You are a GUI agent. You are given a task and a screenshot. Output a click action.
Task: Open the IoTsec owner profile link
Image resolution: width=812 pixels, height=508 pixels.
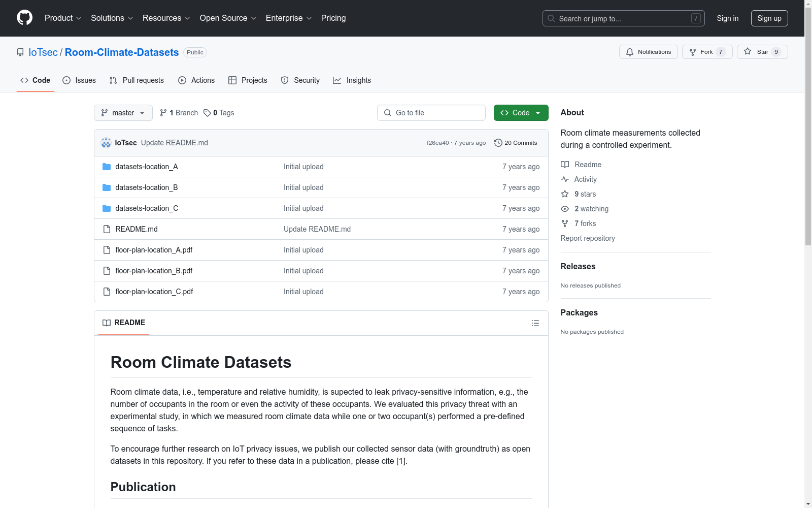click(x=43, y=52)
